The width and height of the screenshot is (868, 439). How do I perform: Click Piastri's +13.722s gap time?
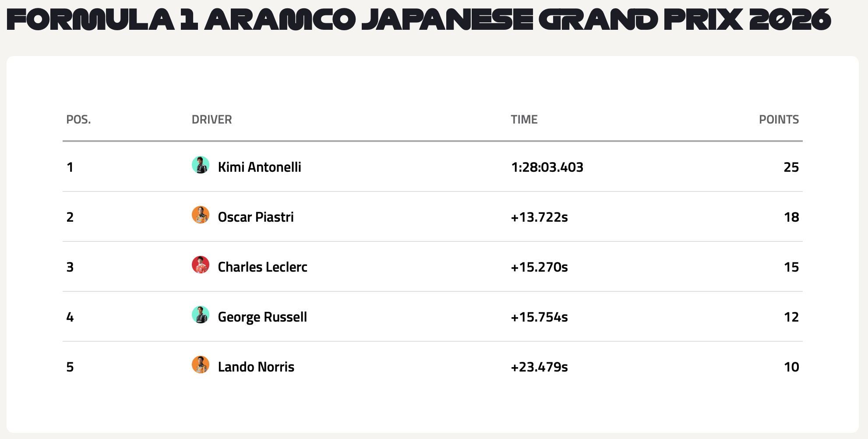coord(539,217)
